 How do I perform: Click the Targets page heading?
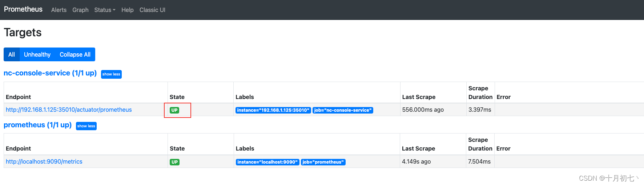pyautogui.click(x=23, y=32)
